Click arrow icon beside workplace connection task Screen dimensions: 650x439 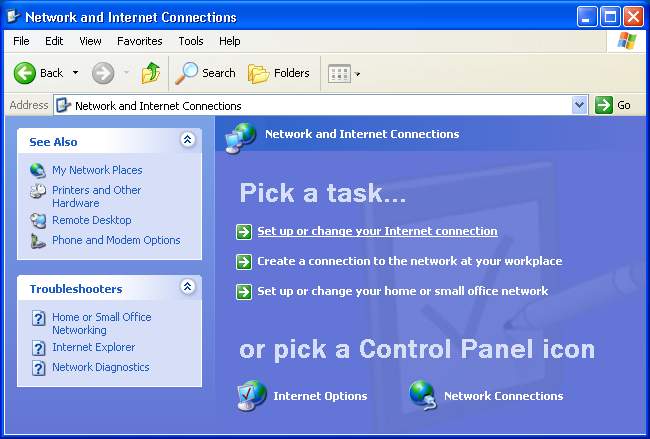[x=244, y=262]
